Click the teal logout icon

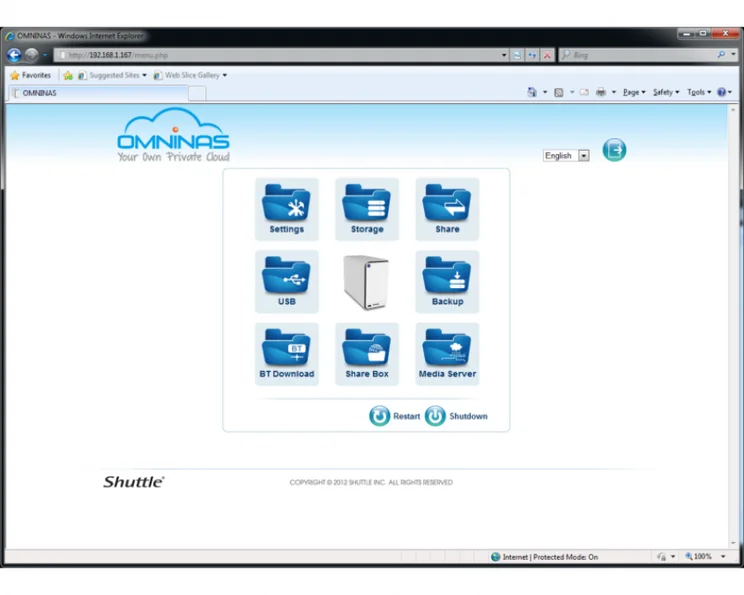point(614,150)
